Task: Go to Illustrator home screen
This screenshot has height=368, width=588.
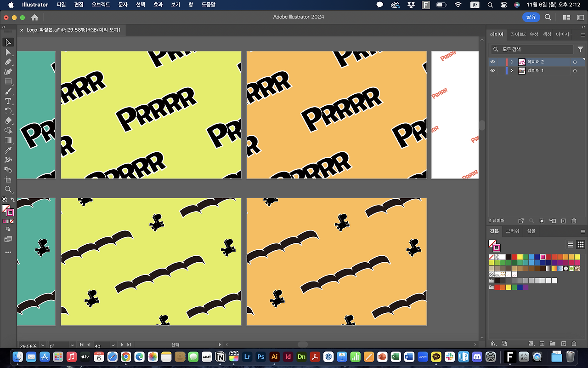Action: click(x=34, y=17)
